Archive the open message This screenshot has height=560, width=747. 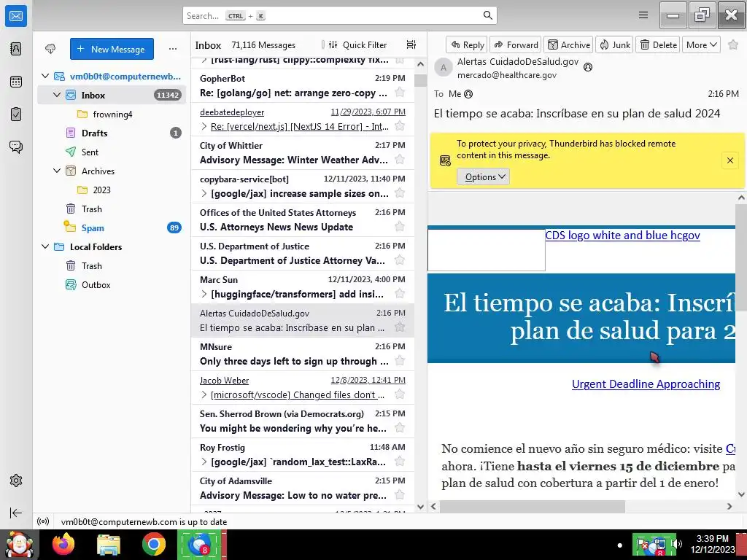tap(568, 44)
